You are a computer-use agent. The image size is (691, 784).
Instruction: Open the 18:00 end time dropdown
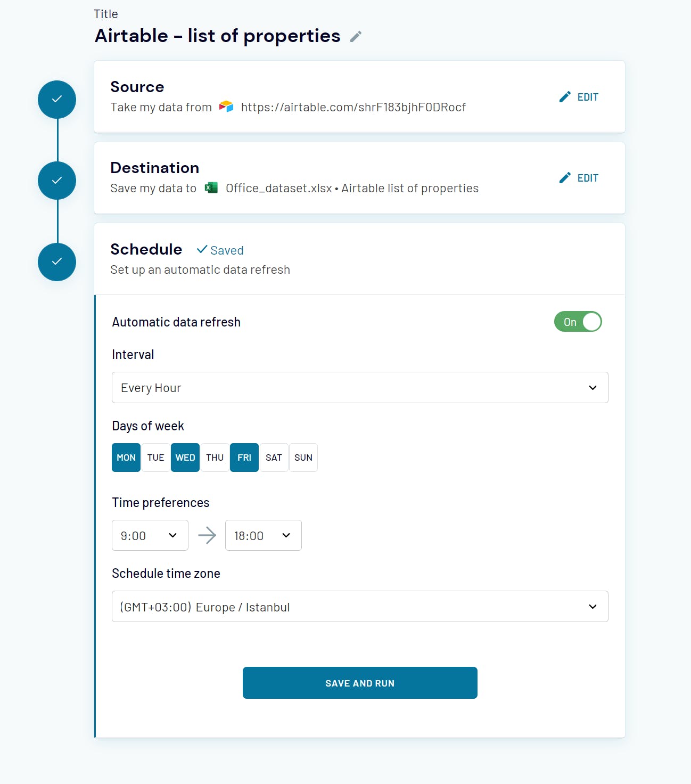click(x=264, y=535)
